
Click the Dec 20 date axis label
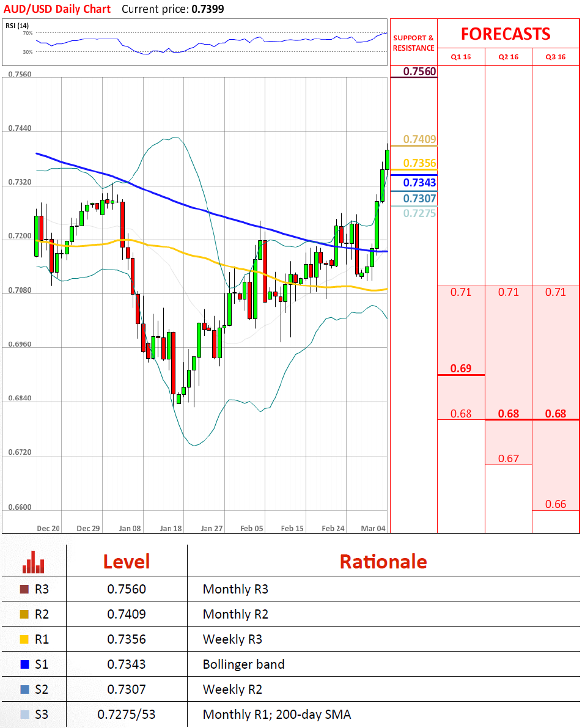tap(48, 528)
